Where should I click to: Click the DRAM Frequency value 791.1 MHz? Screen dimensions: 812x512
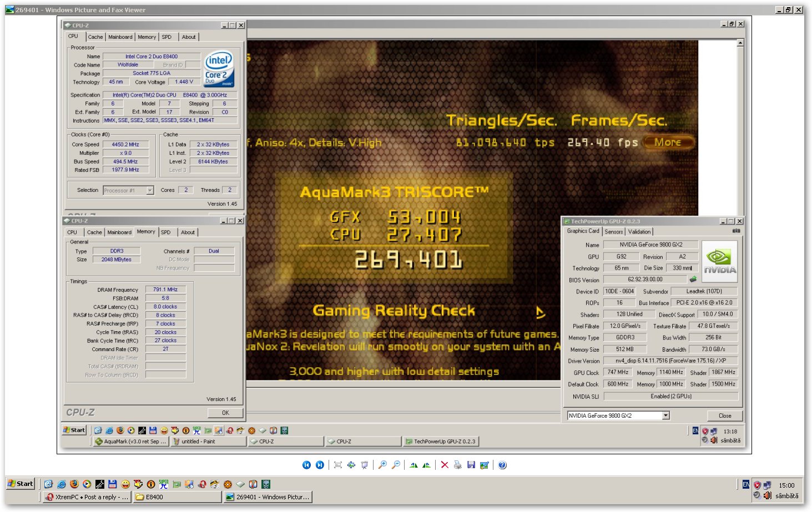(x=165, y=290)
